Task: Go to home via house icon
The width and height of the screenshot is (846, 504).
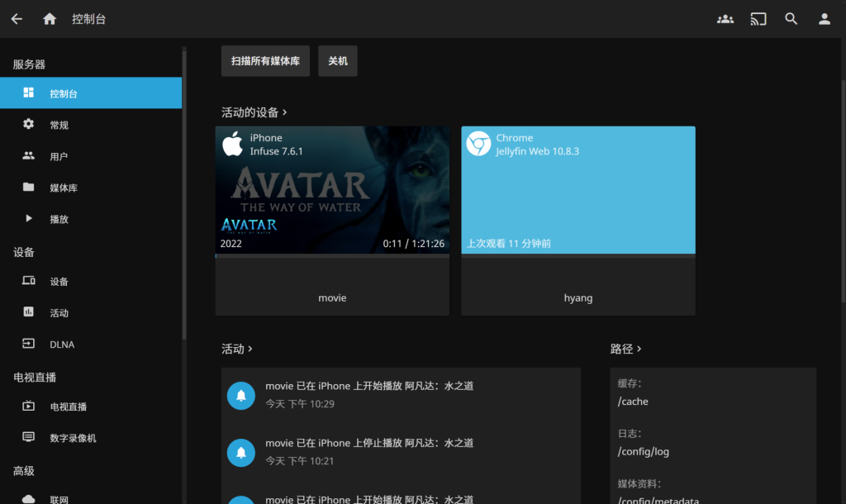Action: 50,19
